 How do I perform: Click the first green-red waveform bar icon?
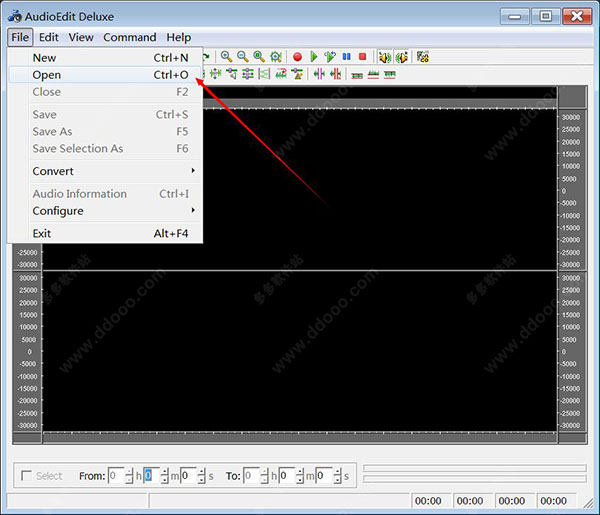coord(357,75)
